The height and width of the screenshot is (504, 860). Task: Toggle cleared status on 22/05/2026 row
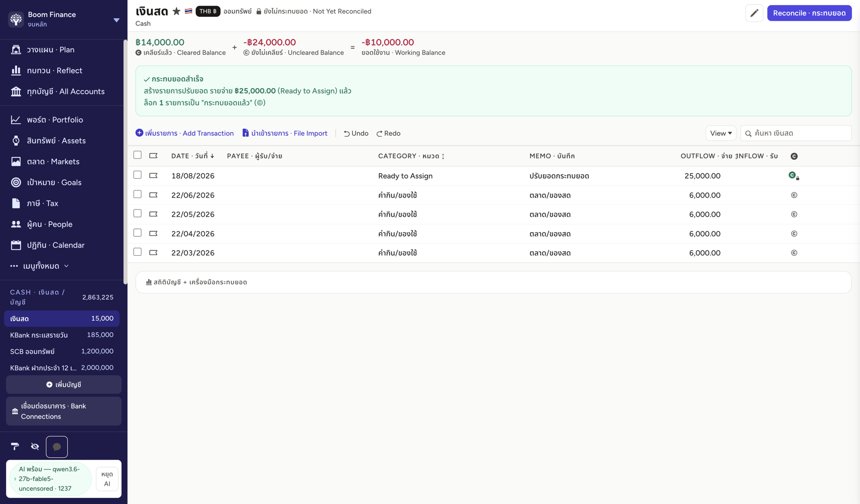pyautogui.click(x=794, y=214)
